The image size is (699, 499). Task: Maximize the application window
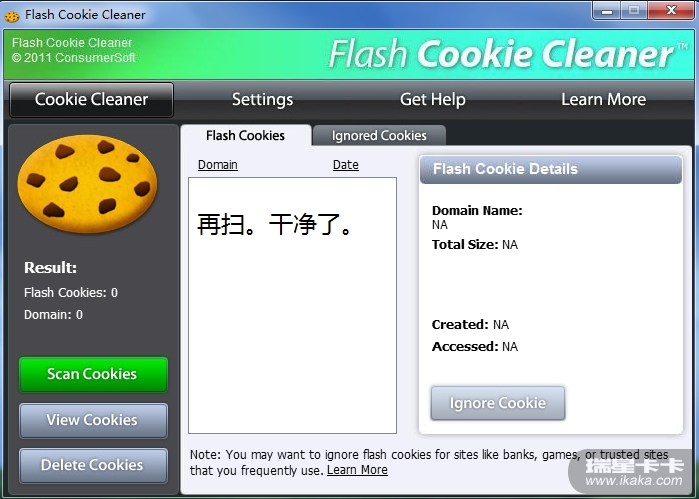tap(633, 10)
